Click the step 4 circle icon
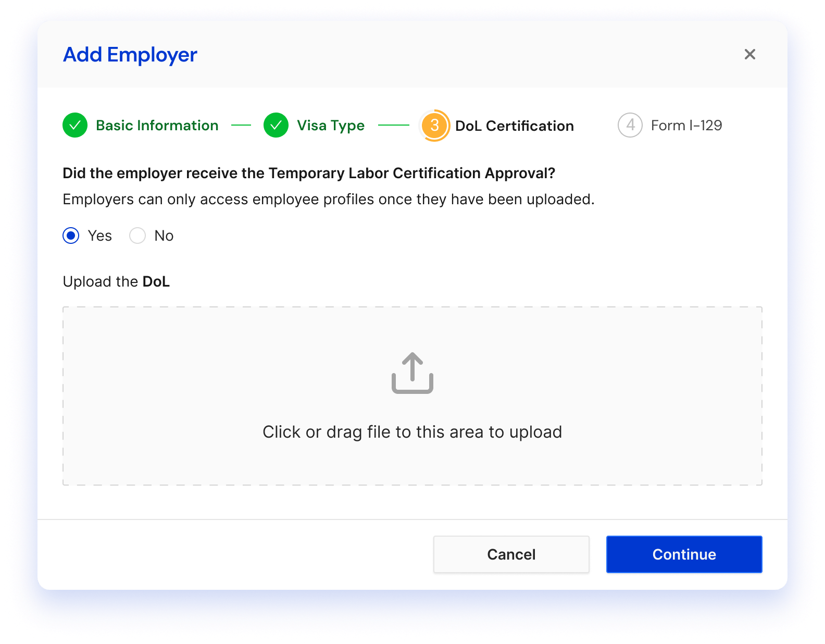 [x=630, y=125]
